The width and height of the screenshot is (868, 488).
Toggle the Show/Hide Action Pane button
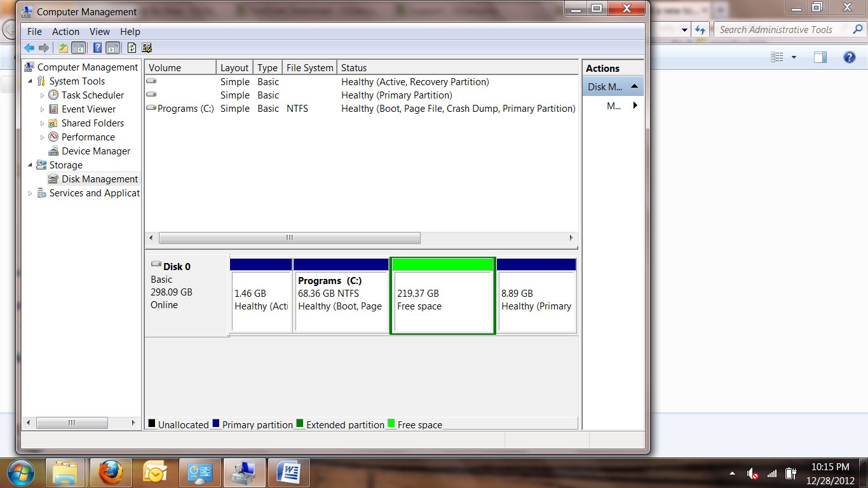(113, 48)
